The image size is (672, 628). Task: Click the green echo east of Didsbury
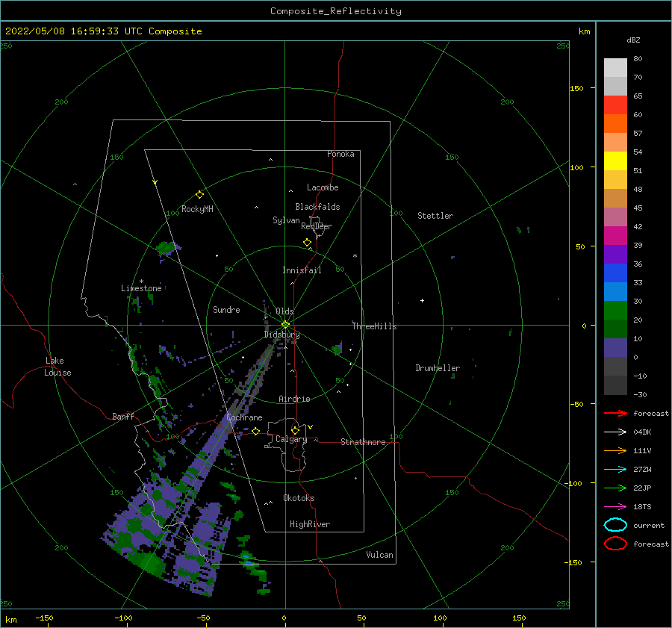(337, 349)
